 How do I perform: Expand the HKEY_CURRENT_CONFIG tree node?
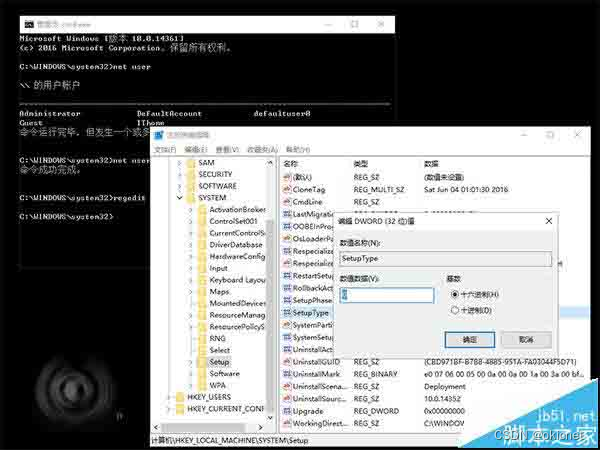[169, 409]
